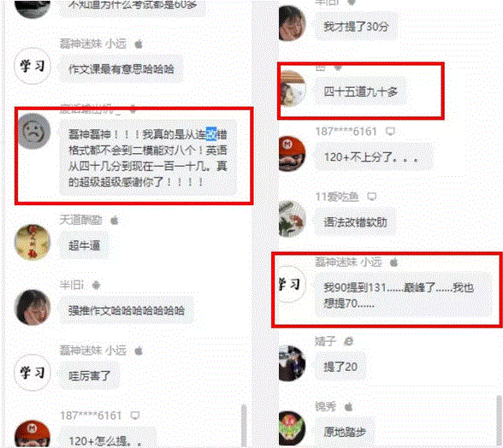
Task: Click the left chat panel scrollbar
Action: pos(244,425)
